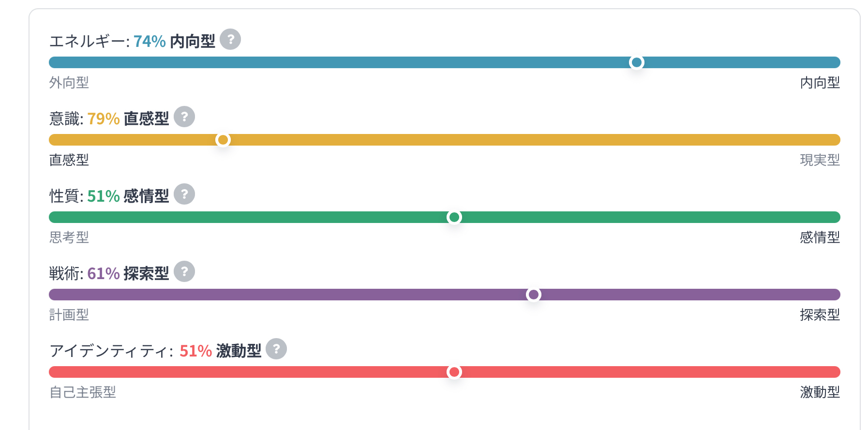Select the yellow 意識 slider knob
868x430 pixels.
click(x=223, y=140)
